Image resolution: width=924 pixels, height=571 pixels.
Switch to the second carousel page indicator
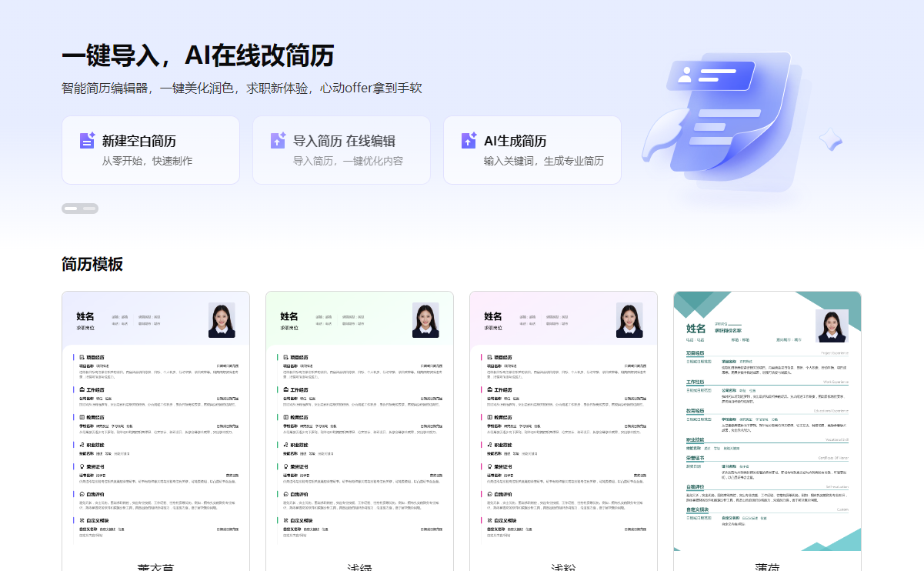coord(89,209)
